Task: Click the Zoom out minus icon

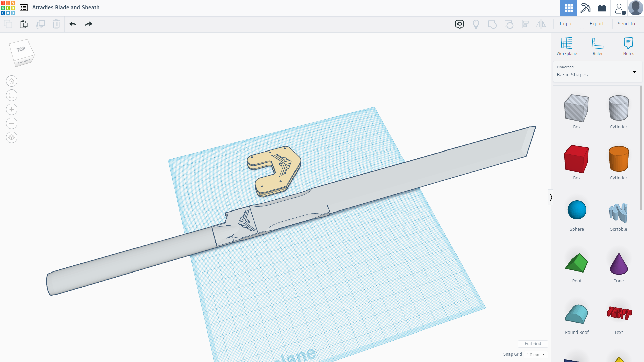Action: point(12,123)
